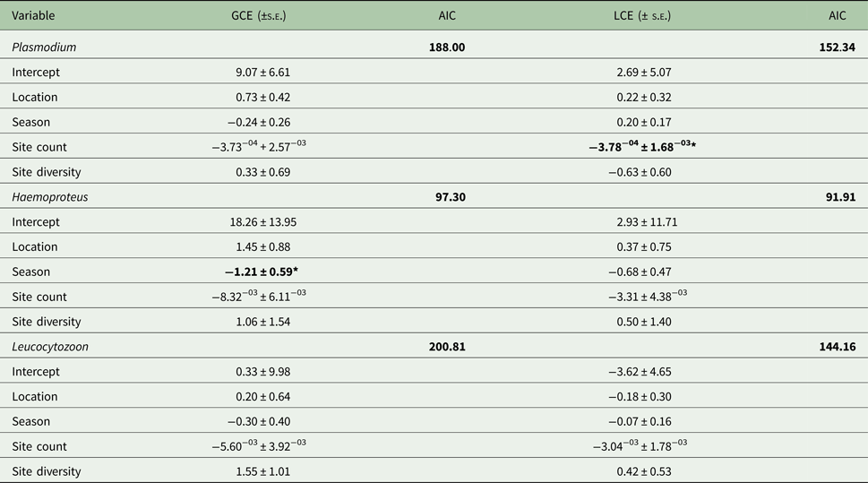The width and height of the screenshot is (868, 483).
Task: Click the AIC value 200.81
Action: point(447,346)
